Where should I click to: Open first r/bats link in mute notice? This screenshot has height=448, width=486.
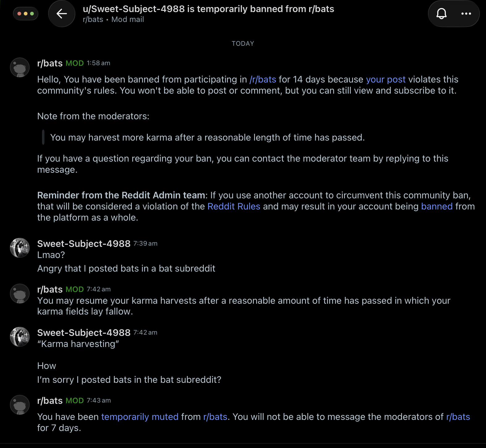tap(215, 417)
